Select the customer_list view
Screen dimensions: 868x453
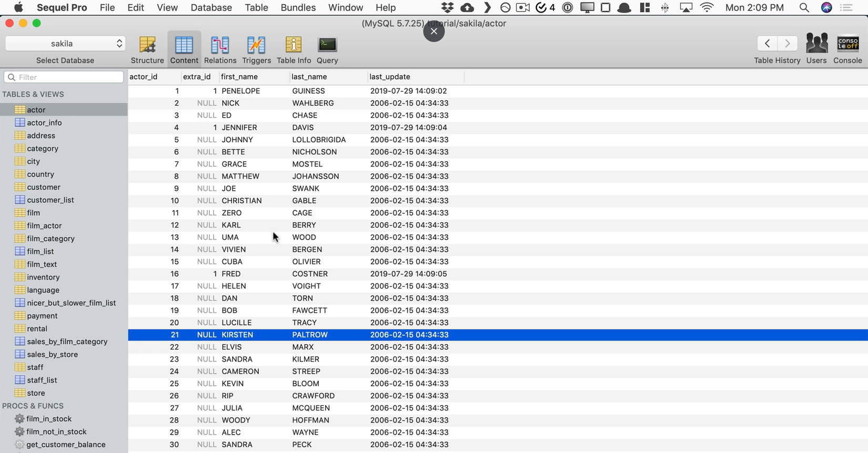pyautogui.click(x=64, y=200)
